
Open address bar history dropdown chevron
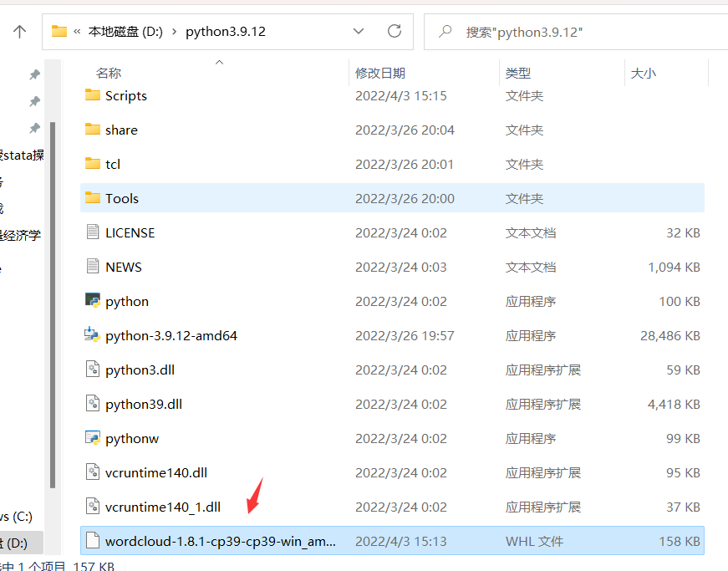(359, 31)
